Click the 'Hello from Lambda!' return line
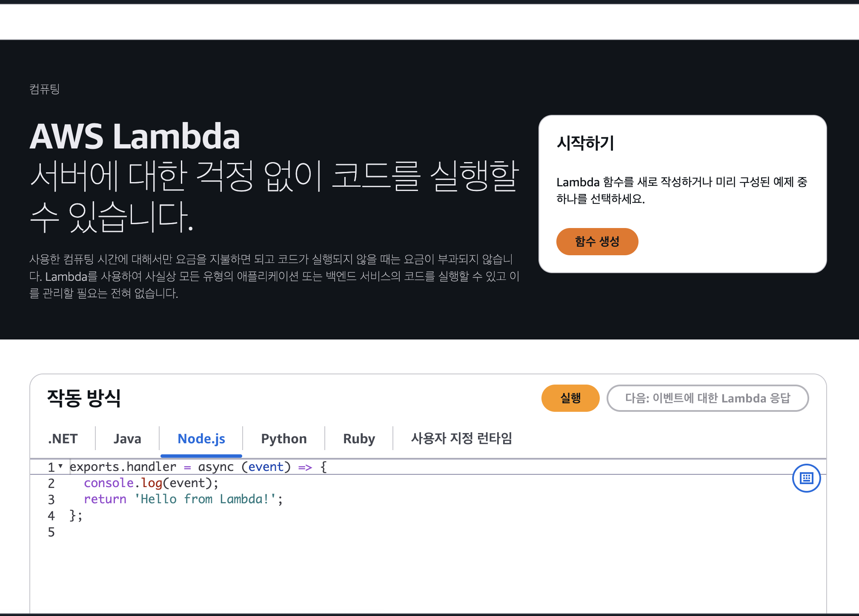 tap(183, 499)
